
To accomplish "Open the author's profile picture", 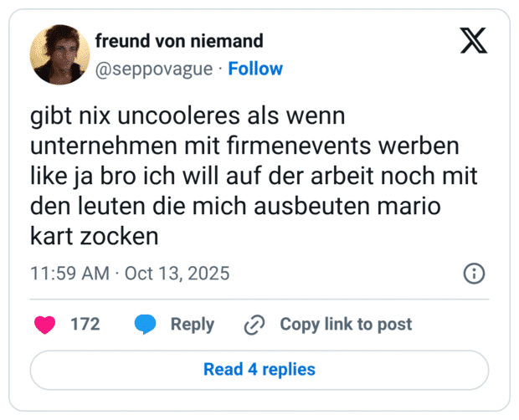I will (59, 54).
